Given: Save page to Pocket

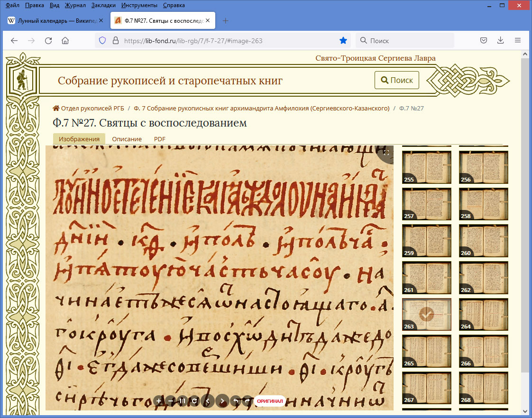Looking at the screenshot, I should pyautogui.click(x=484, y=41).
